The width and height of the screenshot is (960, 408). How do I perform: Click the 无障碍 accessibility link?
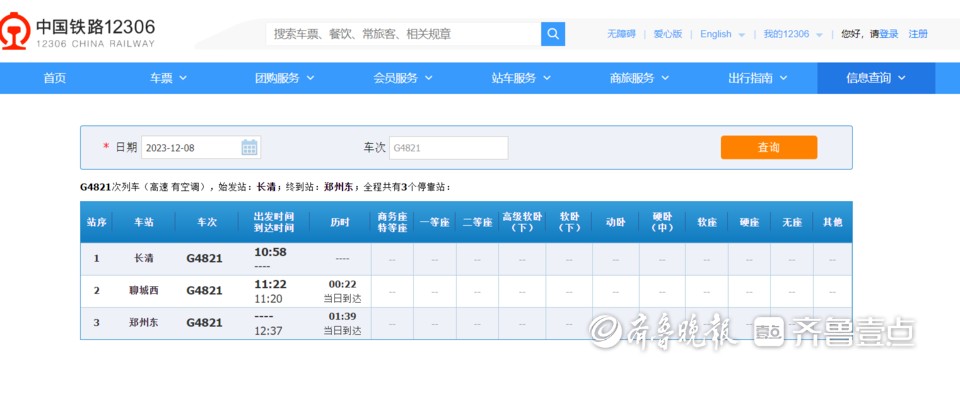[621, 34]
